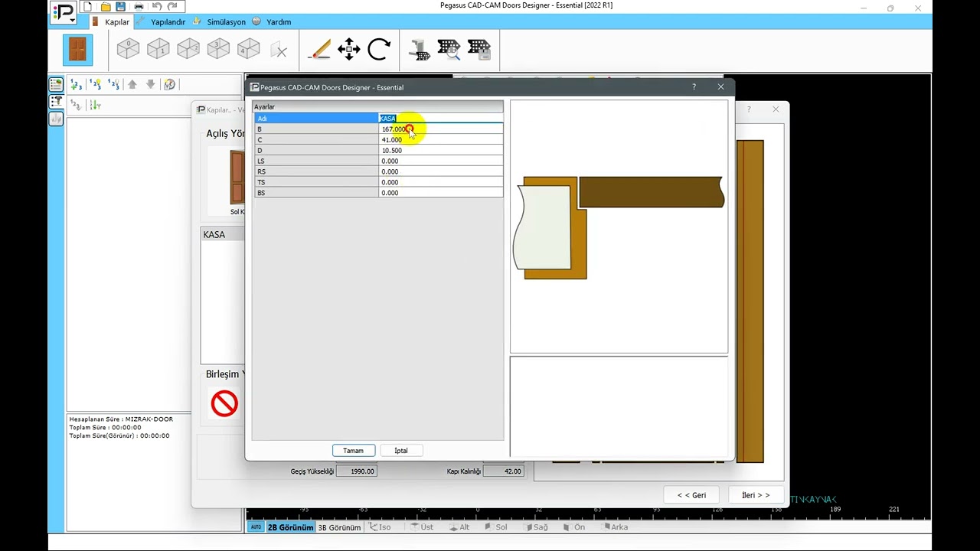Click the D value 10.500
Screen dimensions: 980x551
click(x=441, y=151)
